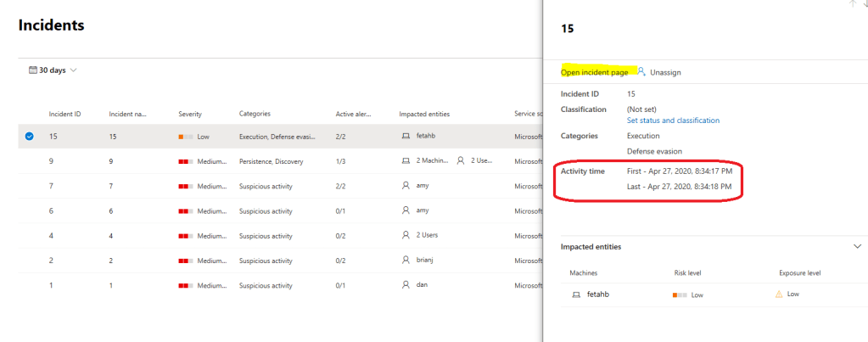Click the laptop icon next to fetahb in row 15
The height and width of the screenshot is (342, 868).
406,137
